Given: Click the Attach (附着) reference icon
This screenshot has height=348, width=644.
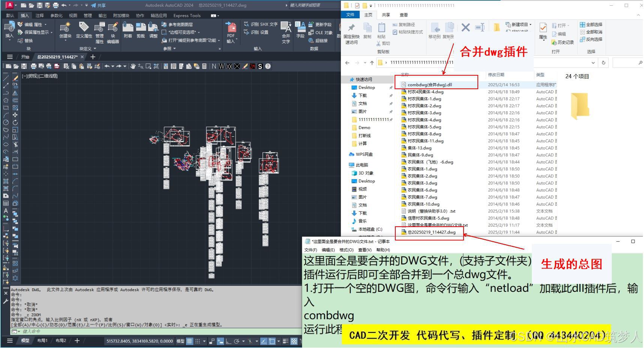Looking at the screenshot, I should pos(128,27).
